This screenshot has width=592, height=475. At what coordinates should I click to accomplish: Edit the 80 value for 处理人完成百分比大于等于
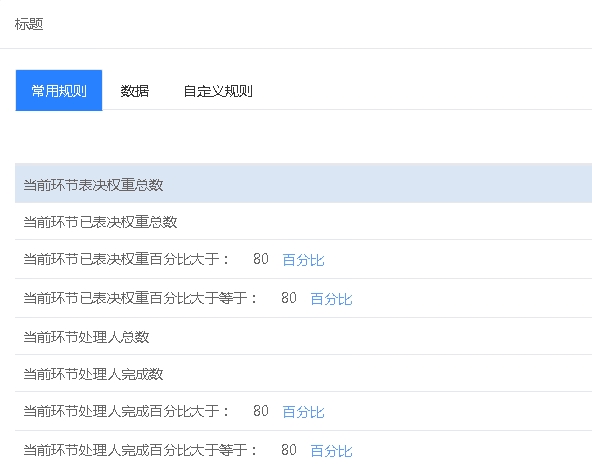(x=289, y=450)
